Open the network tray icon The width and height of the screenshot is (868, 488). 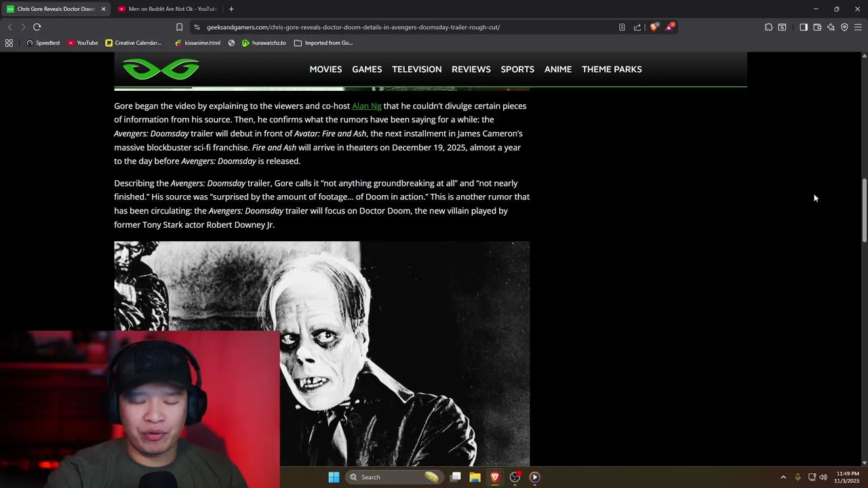pyautogui.click(x=812, y=477)
